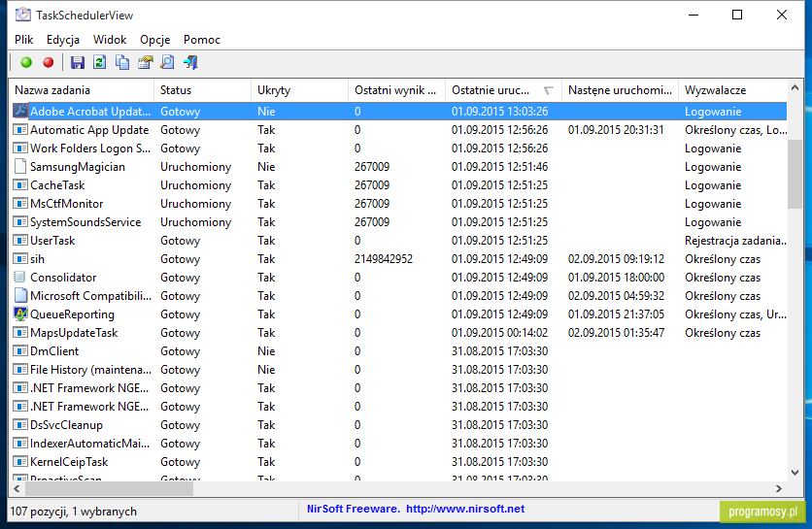Click the TaskSchedulerView title bar app icon
The height and width of the screenshot is (529, 812).
[22, 15]
